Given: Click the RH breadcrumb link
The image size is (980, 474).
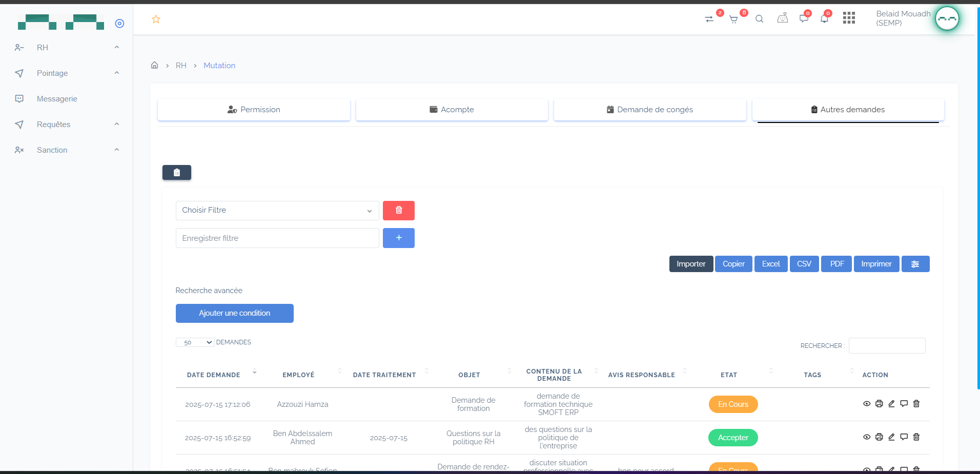Looking at the screenshot, I should (181, 66).
